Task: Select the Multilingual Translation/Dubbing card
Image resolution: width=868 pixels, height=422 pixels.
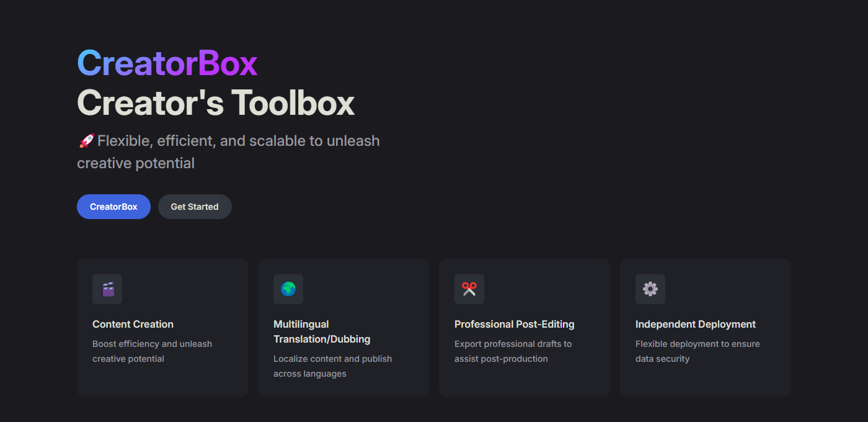Action: (x=343, y=327)
